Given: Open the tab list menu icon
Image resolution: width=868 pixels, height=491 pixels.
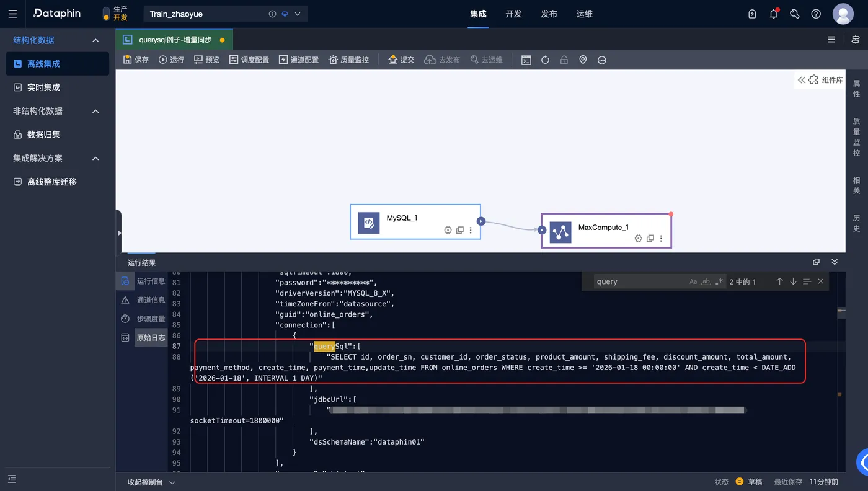Looking at the screenshot, I should pyautogui.click(x=831, y=40).
